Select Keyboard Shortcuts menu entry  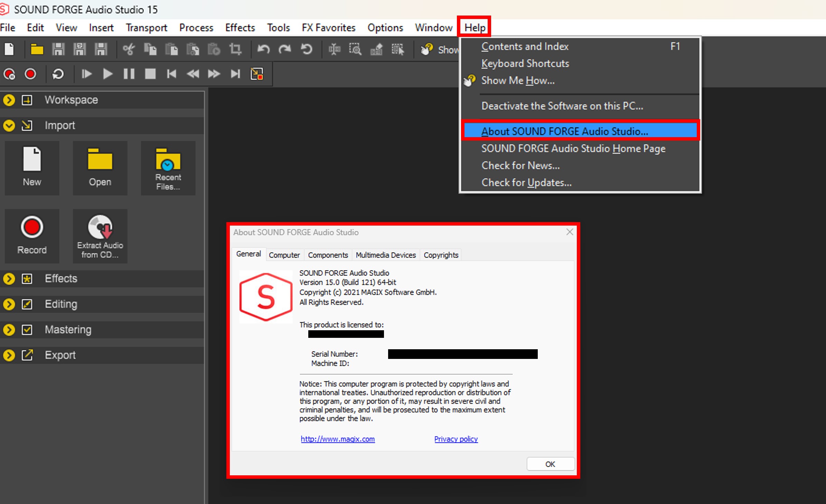coord(580,64)
